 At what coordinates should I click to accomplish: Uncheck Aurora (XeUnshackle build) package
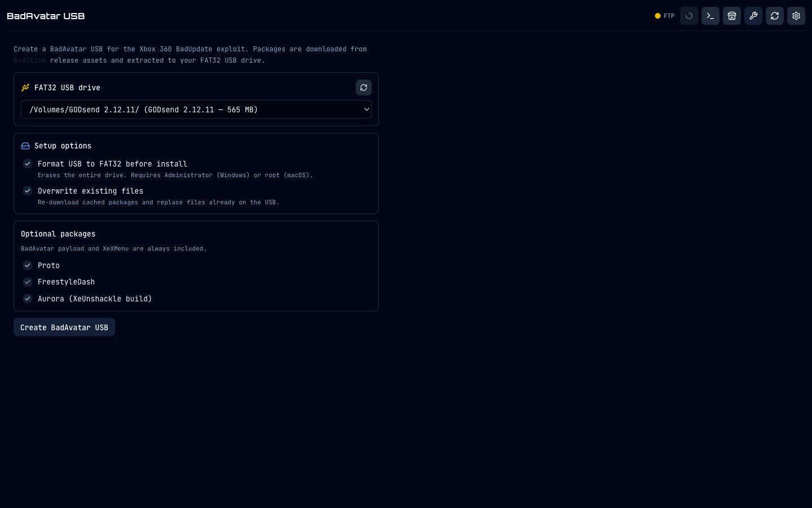click(27, 299)
